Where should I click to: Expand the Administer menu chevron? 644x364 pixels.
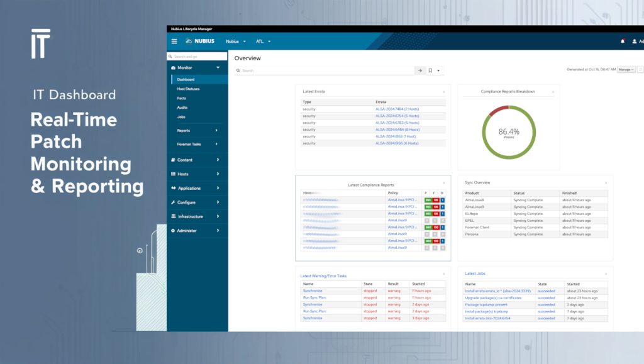(218, 231)
